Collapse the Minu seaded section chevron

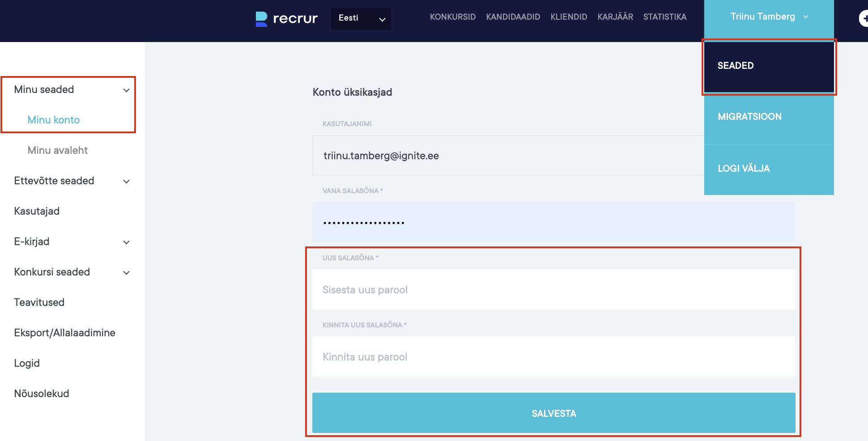(127, 90)
